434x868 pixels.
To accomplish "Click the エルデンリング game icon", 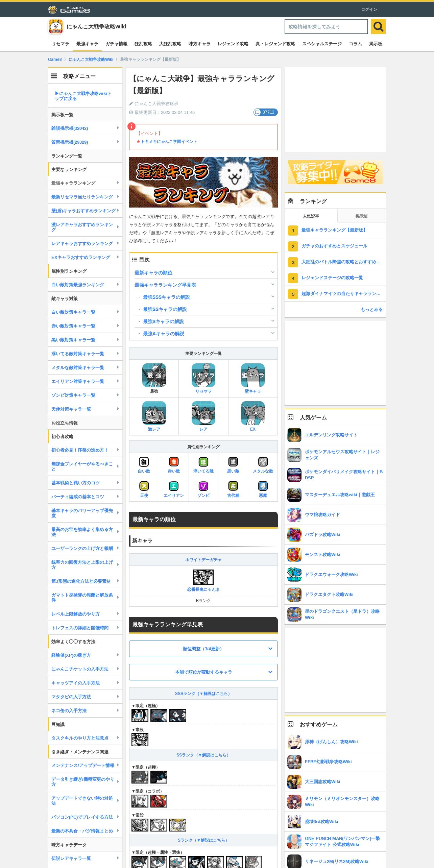I will click(x=294, y=435).
